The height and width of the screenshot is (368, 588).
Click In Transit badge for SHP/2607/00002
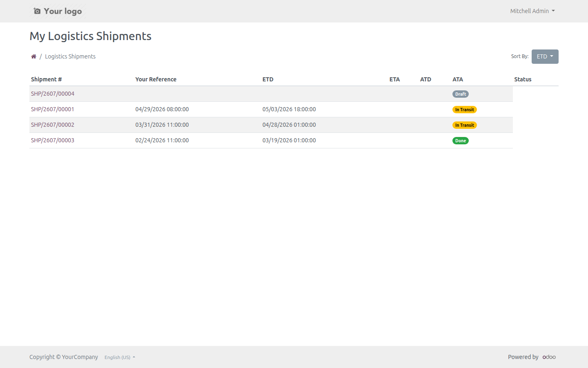coord(465,125)
